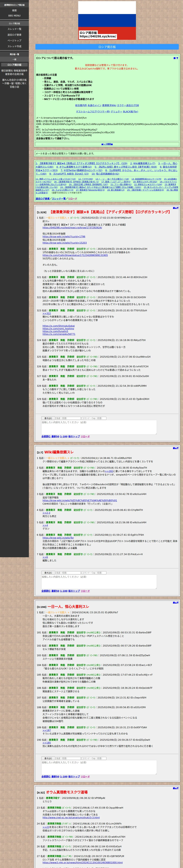183x868 pixels.
Task: Click リロード below the thread index
Action: tap(72, 198)
